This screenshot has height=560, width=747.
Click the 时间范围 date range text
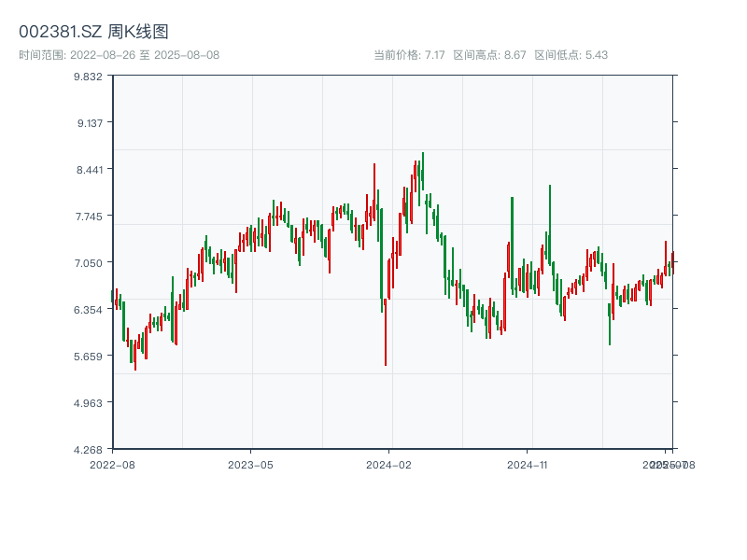point(120,55)
